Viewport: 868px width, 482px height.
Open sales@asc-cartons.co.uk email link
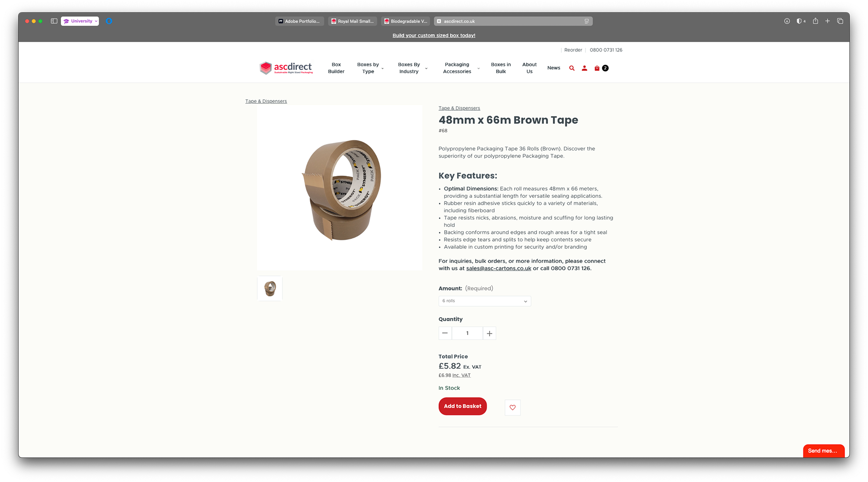tap(499, 268)
